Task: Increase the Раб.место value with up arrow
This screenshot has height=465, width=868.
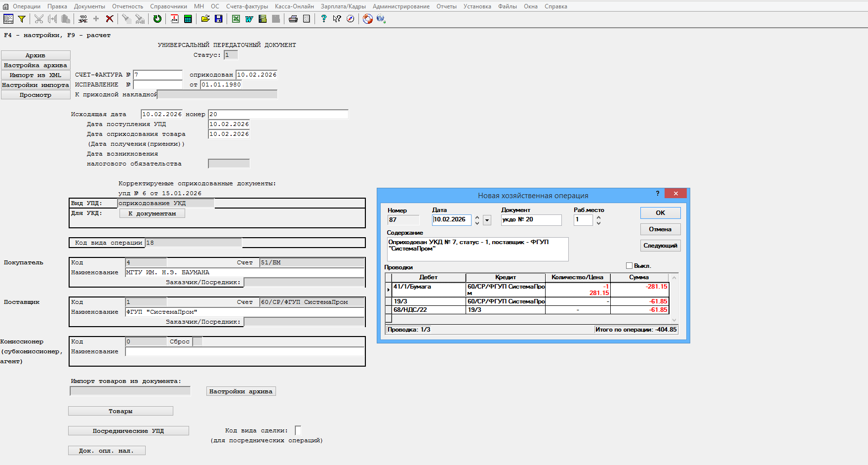Action: click(x=598, y=217)
